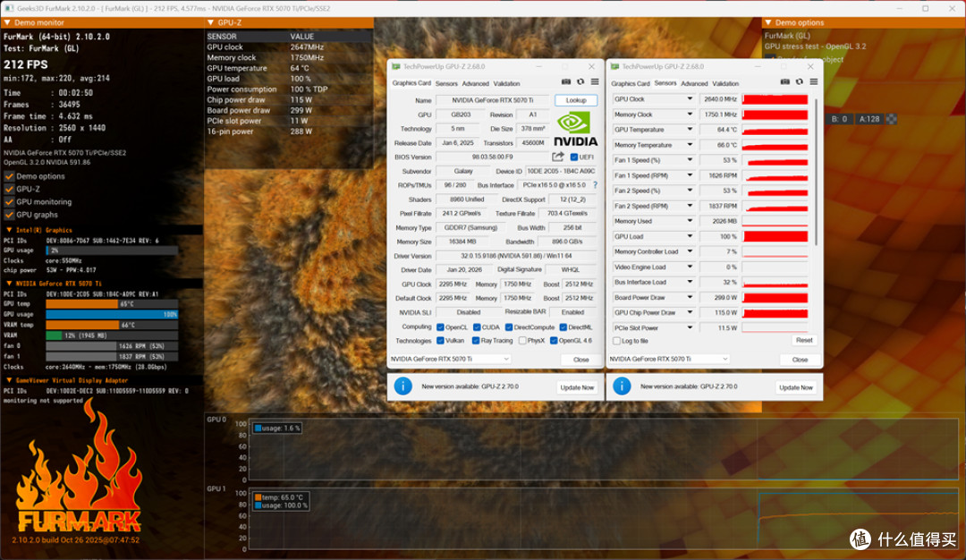Toggle the UEFI checkbox
The image size is (966, 560).
pyautogui.click(x=574, y=157)
